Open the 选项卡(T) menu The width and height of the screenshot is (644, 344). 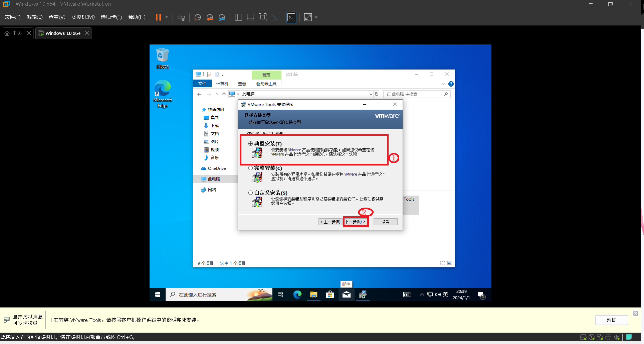point(112,17)
